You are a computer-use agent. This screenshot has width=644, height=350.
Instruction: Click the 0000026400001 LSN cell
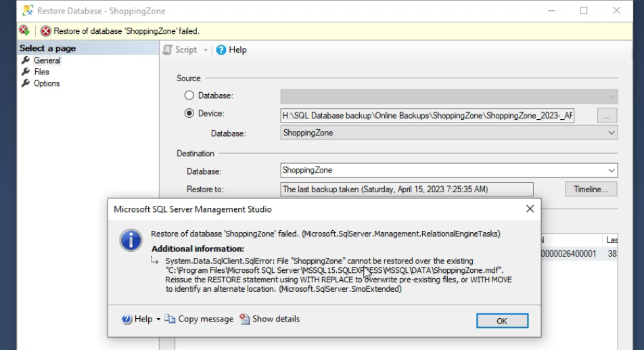568,253
